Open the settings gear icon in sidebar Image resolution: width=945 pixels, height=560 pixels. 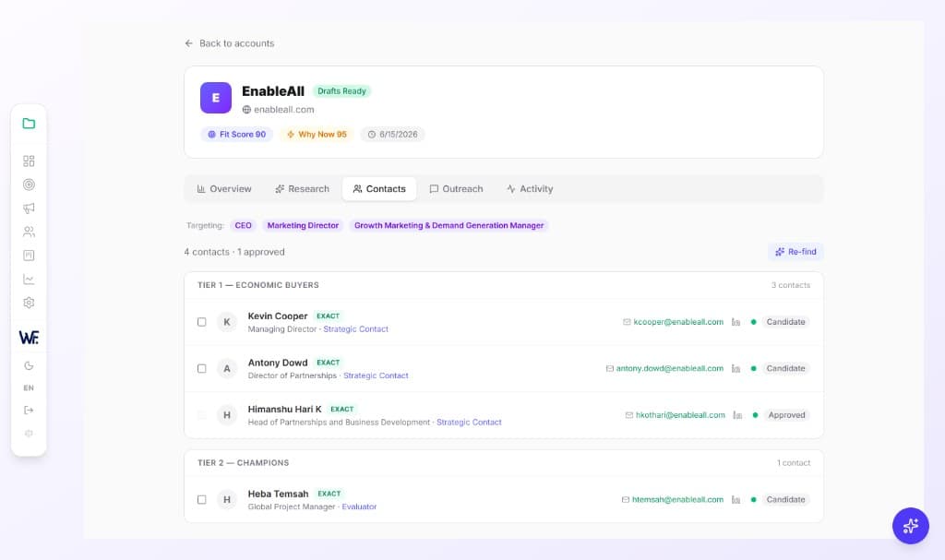(x=29, y=303)
